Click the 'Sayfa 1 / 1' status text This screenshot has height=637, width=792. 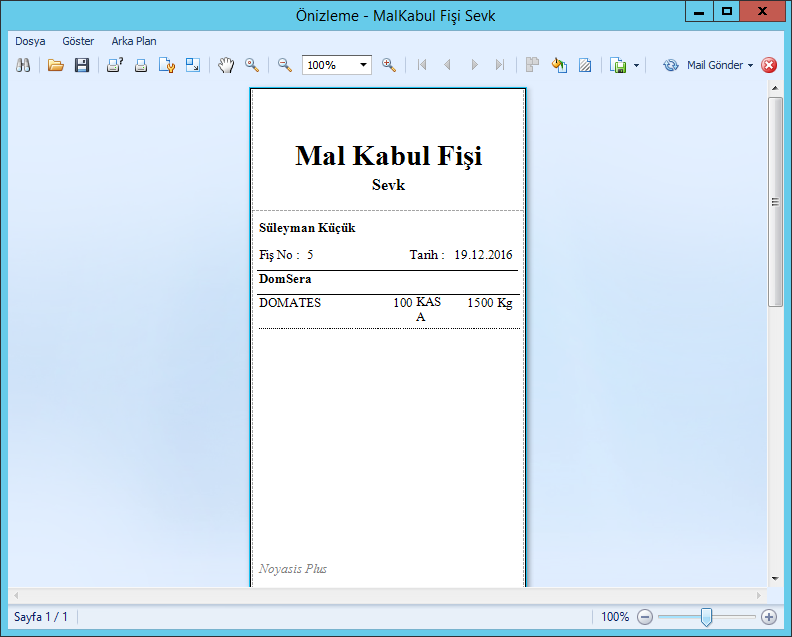41,617
